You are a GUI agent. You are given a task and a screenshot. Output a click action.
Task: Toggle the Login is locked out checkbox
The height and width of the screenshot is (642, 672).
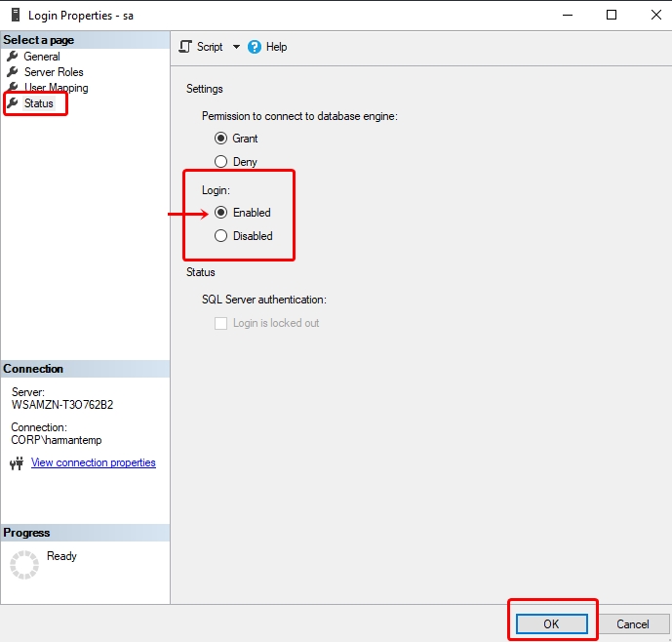click(x=220, y=323)
